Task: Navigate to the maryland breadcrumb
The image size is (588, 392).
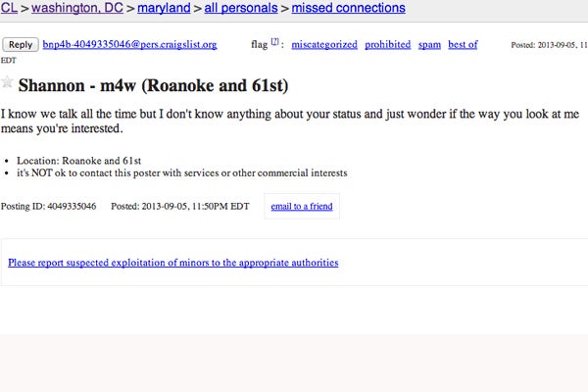Action: [164, 8]
